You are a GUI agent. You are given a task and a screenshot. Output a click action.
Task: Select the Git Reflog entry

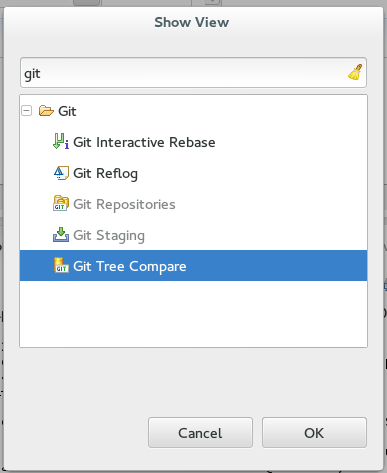click(105, 173)
